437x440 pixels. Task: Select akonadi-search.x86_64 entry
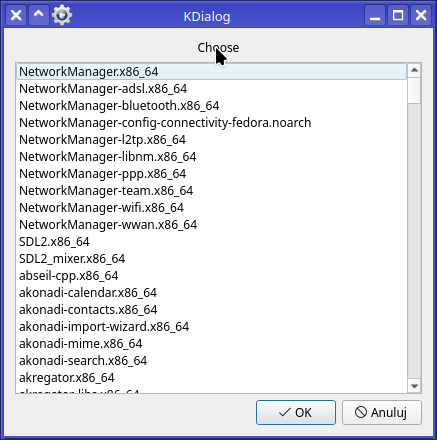[x=211, y=361]
